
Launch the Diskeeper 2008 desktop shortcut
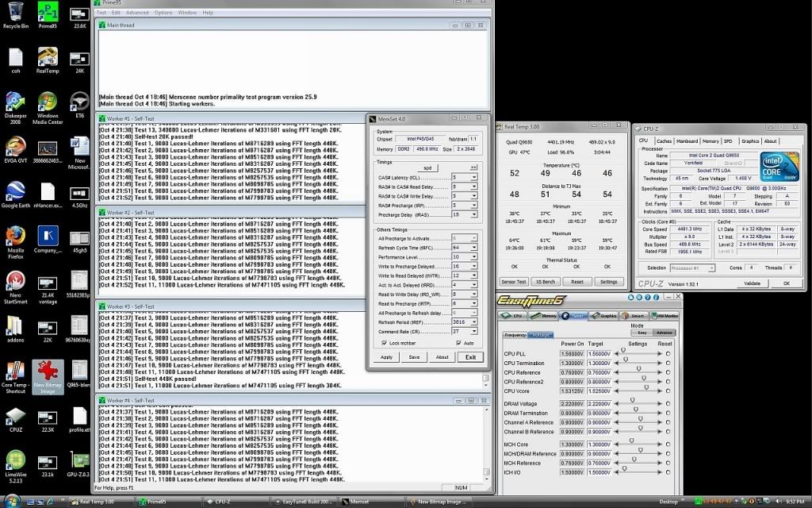(x=16, y=108)
